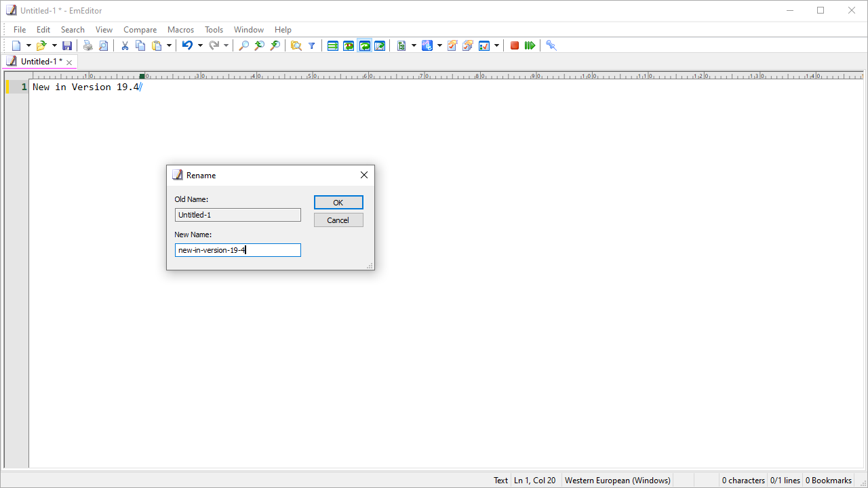
Task: Click the Find Next magnifier icon
Action: (259, 45)
